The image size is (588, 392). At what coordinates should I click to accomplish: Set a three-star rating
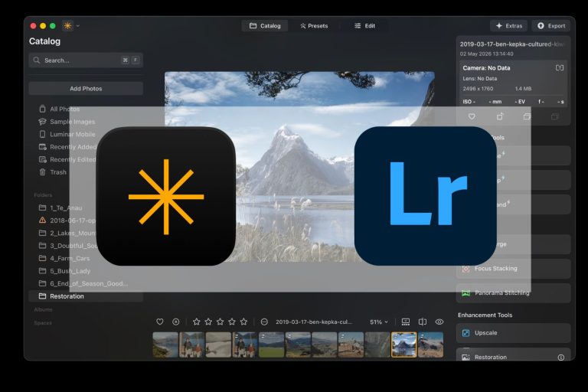tap(220, 322)
